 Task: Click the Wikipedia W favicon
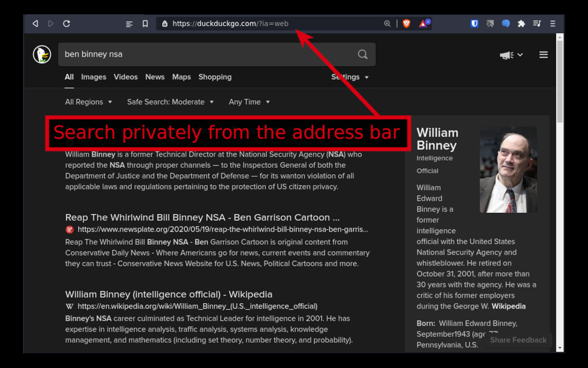pos(69,306)
